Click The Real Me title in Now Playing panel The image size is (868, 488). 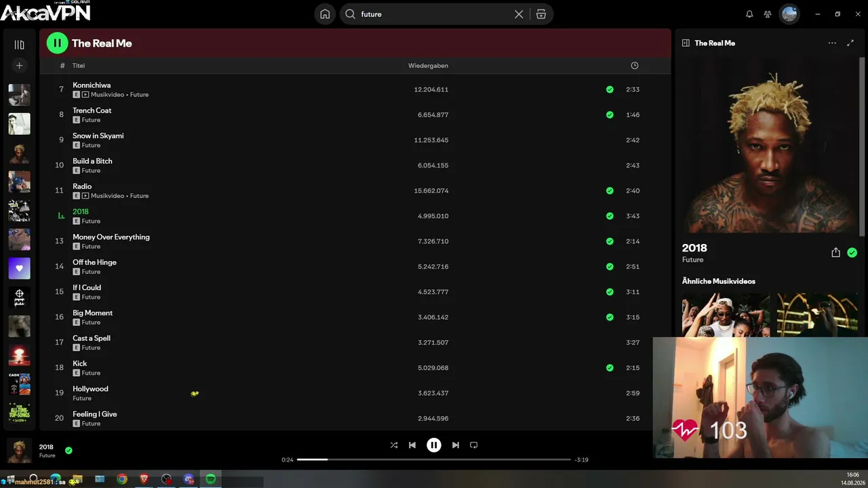715,43
